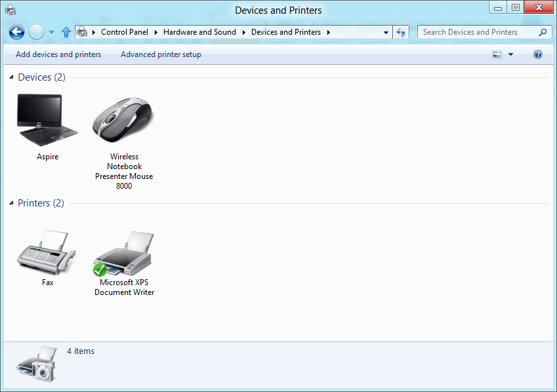Image resolution: width=557 pixels, height=392 pixels.
Task: Navigate to Hardware and Sound breadcrumb
Action: 199,32
